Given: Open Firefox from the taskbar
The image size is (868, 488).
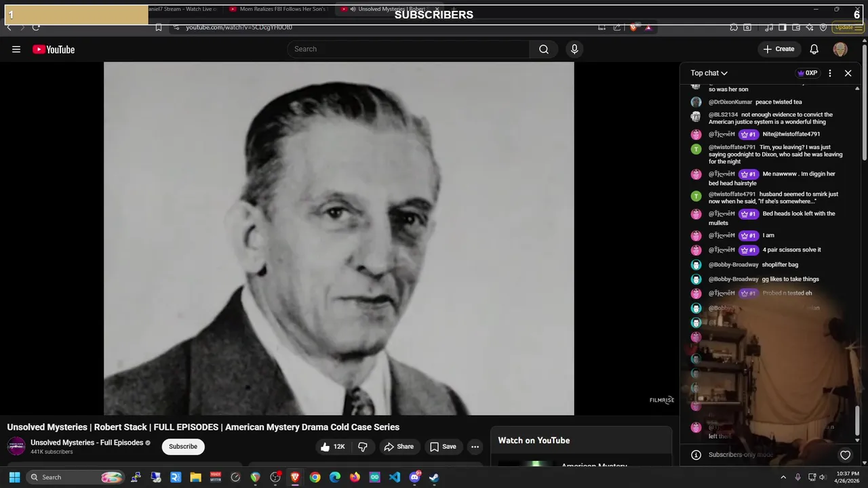Looking at the screenshot, I should tap(355, 477).
